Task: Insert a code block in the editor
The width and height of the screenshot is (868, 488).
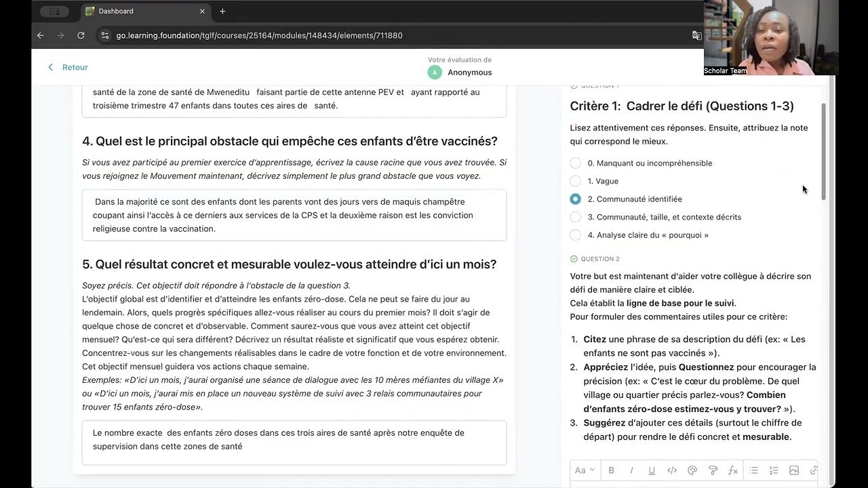Action: [x=672, y=470]
